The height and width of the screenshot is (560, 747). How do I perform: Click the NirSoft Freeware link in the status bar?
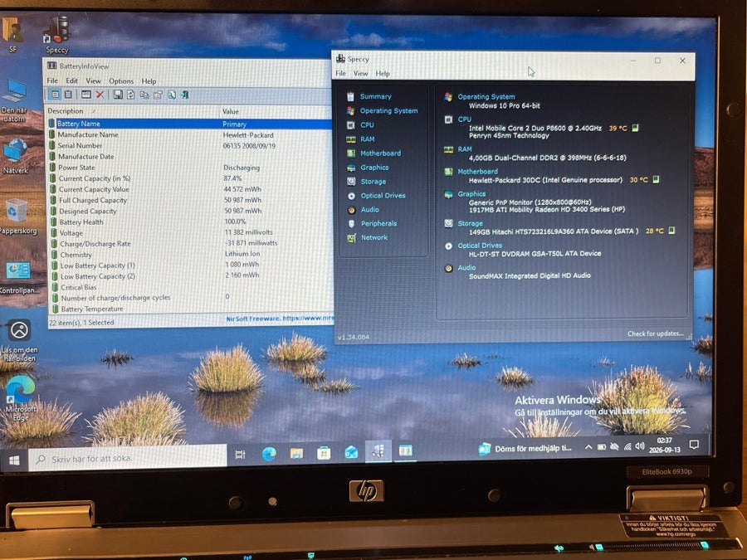point(281,318)
